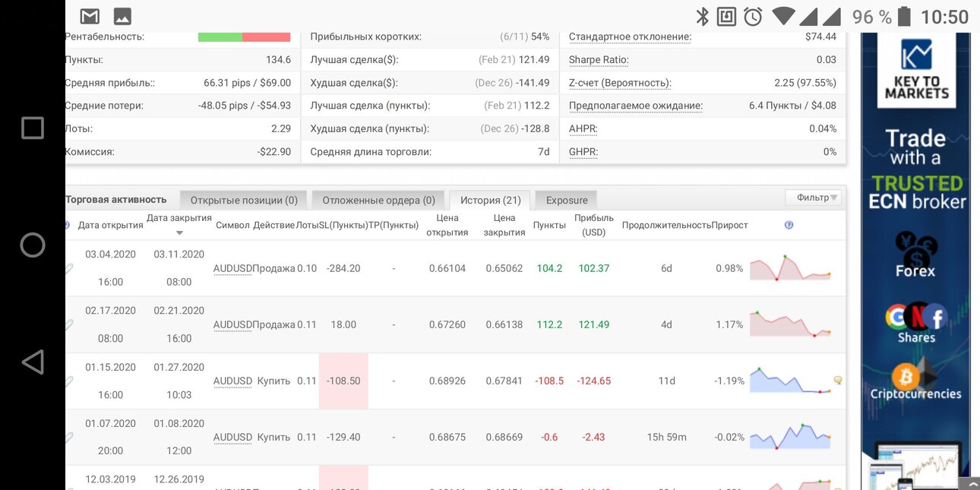Open AUDUSD link in 03.04.2020 row
This screenshot has width=980, height=490.
[232, 268]
